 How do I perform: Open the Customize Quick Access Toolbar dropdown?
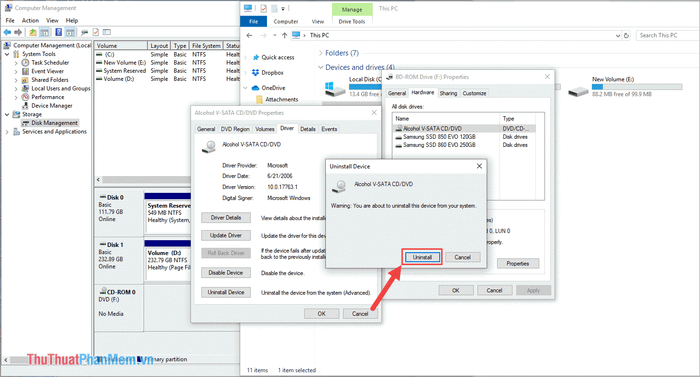283,8
